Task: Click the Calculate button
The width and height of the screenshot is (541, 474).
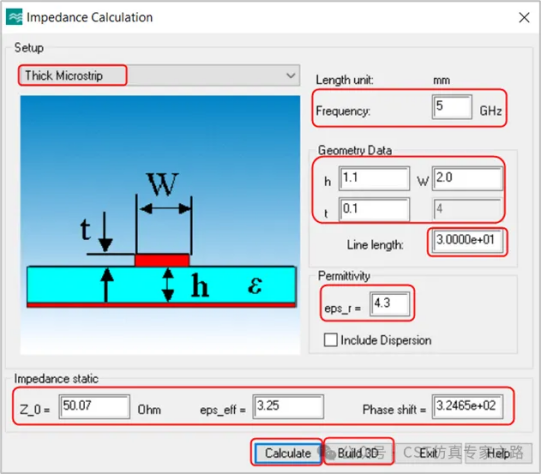Action: click(287, 453)
